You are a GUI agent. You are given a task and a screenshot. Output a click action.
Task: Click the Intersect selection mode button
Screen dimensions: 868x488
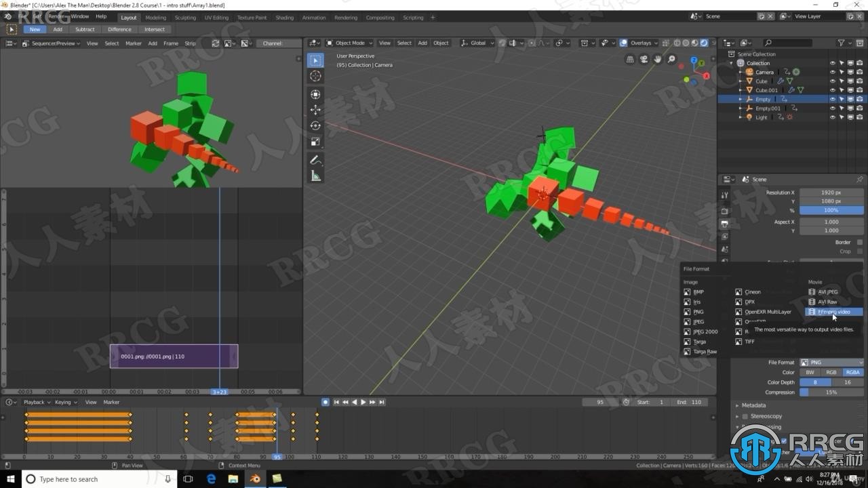[x=154, y=29]
